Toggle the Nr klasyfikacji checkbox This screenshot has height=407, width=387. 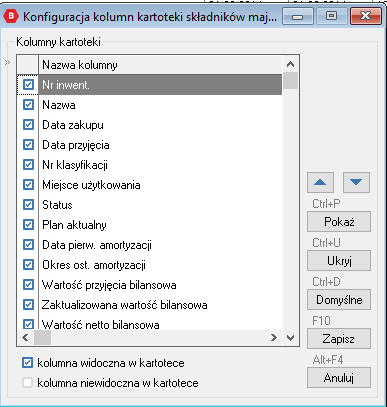pyautogui.click(x=28, y=165)
